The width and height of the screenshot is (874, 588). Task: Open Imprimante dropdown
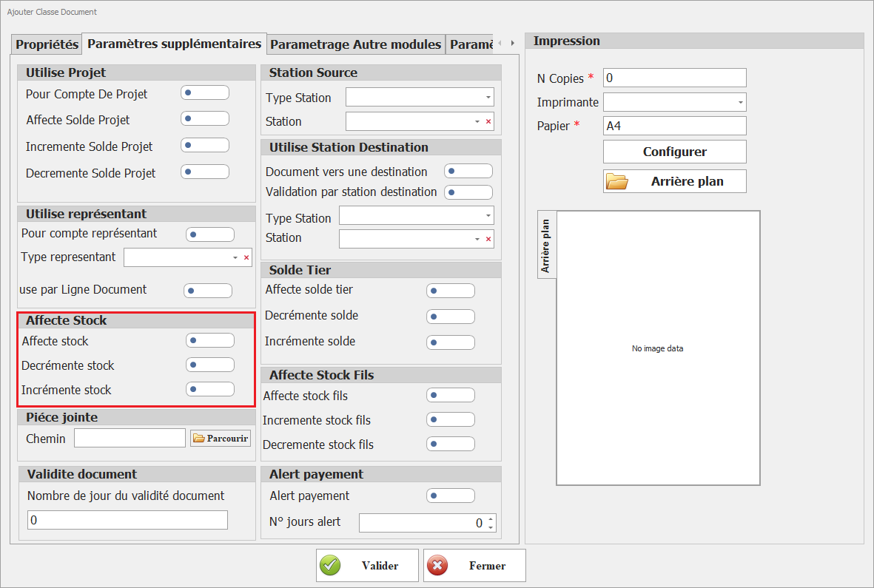coord(740,103)
